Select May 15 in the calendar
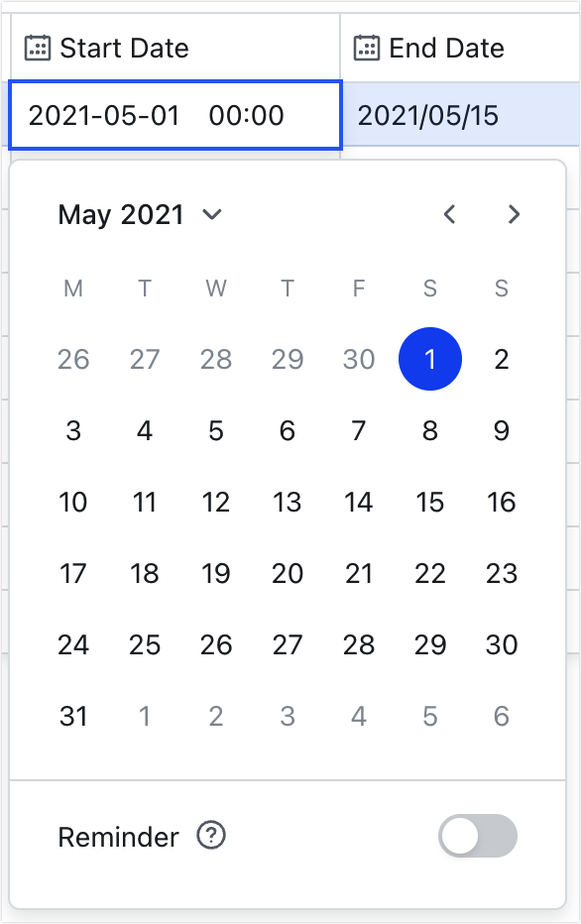The image size is (581, 924). [x=430, y=503]
